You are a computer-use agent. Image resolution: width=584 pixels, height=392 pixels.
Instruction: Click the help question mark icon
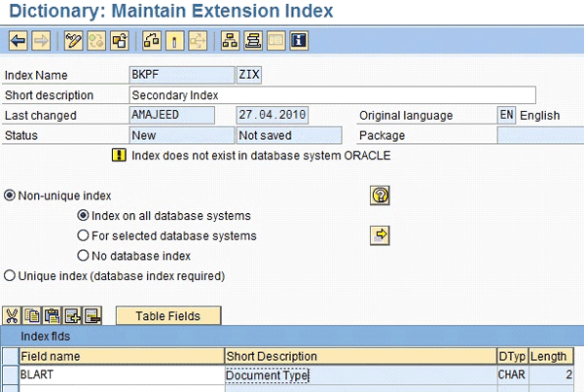381,196
